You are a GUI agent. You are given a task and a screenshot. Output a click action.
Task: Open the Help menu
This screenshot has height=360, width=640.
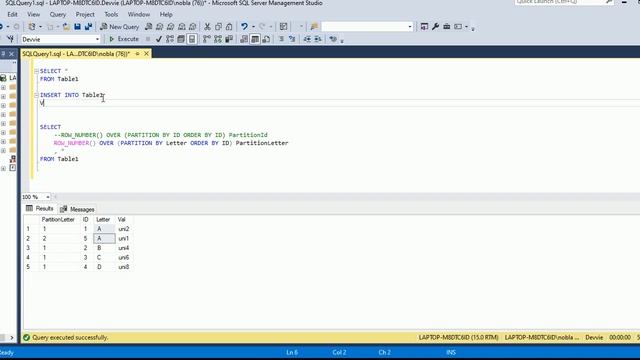tap(166, 14)
